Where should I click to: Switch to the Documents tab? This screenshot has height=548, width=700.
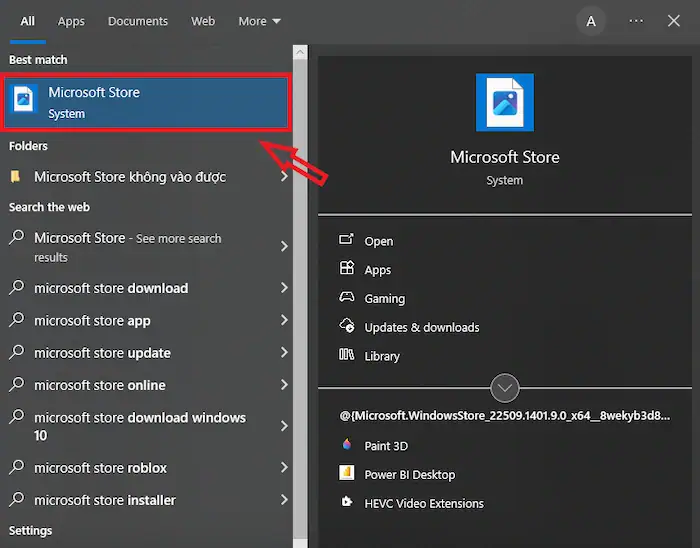(138, 21)
